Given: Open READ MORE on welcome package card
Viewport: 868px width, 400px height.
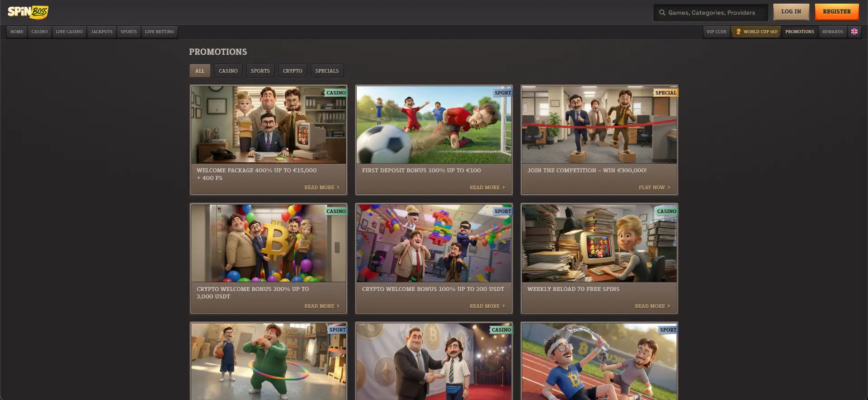Looking at the screenshot, I should click(321, 188).
